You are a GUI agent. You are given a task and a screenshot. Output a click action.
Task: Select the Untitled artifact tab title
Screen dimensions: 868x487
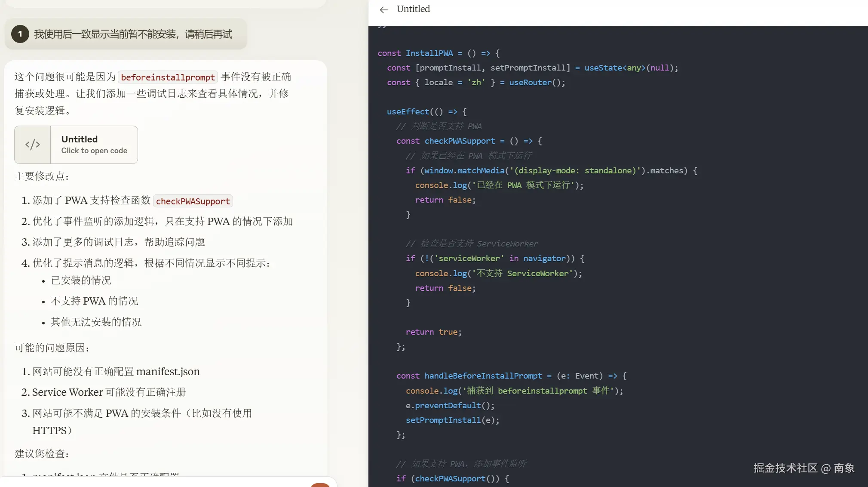click(x=413, y=9)
